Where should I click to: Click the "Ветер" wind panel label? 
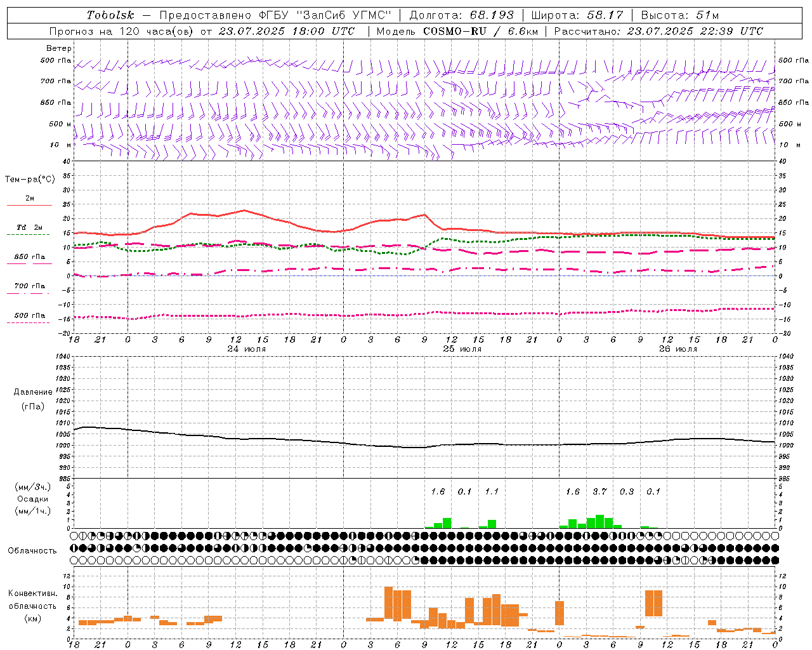tap(59, 48)
